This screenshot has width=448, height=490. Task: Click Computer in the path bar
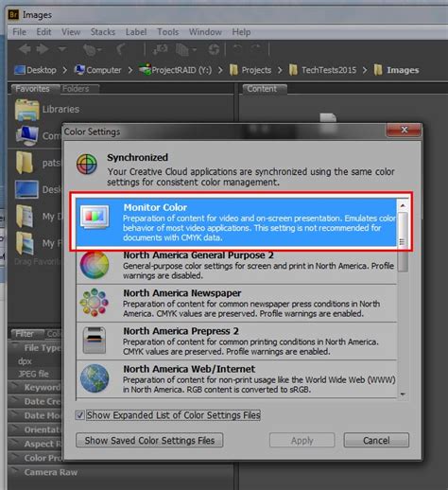click(x=97, y=70)
